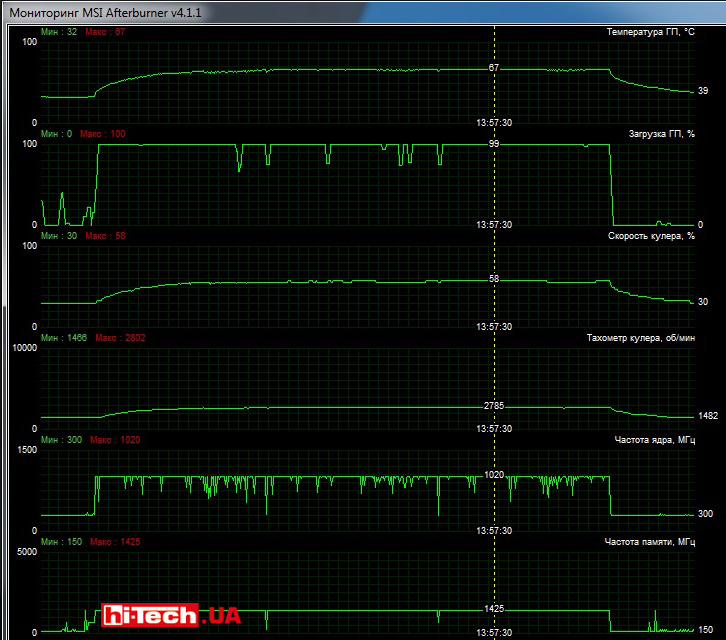This screenshot has width=726, height=640.
Task: Click the 58 value on the fan speed curve
Action: [x=494, y=279]
